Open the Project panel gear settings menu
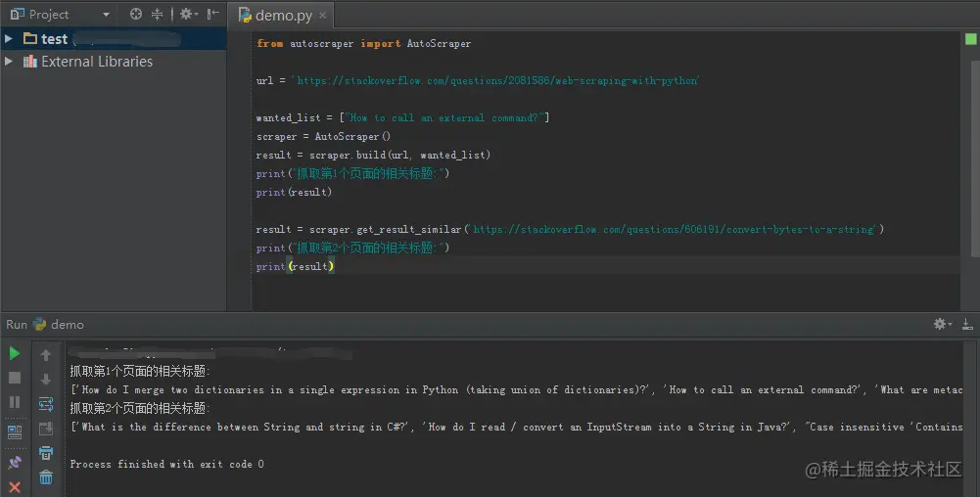 pyautogui.click(x=188, y=14)
